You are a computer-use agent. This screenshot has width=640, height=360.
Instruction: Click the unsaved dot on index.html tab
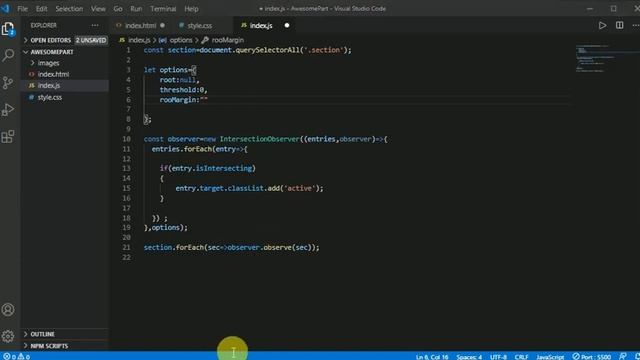click(x=162, y=25)
